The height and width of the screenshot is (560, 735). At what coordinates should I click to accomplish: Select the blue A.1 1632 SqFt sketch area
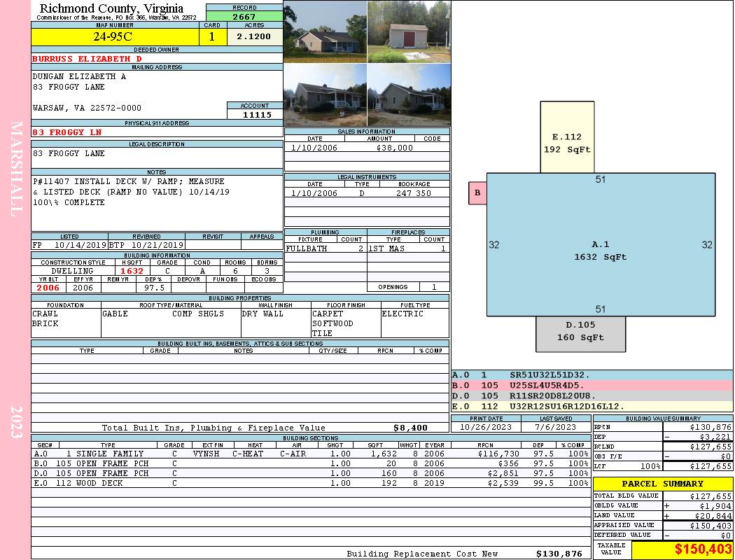pyautogui.click(x=601, y=245)
